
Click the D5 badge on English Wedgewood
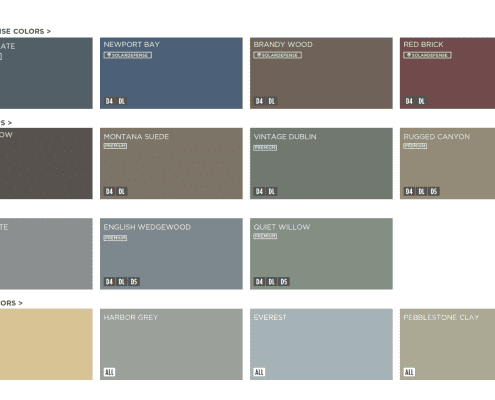coord(134,282)
